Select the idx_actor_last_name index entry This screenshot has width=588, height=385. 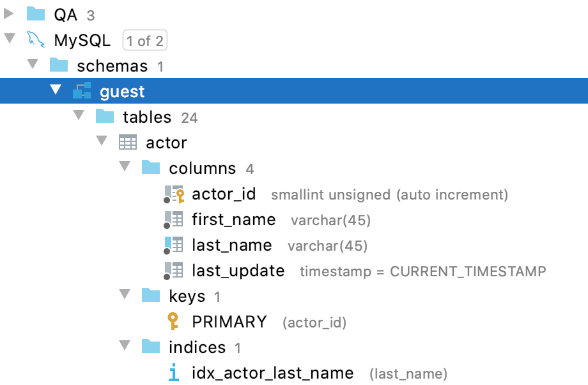[x=272, y=373]
